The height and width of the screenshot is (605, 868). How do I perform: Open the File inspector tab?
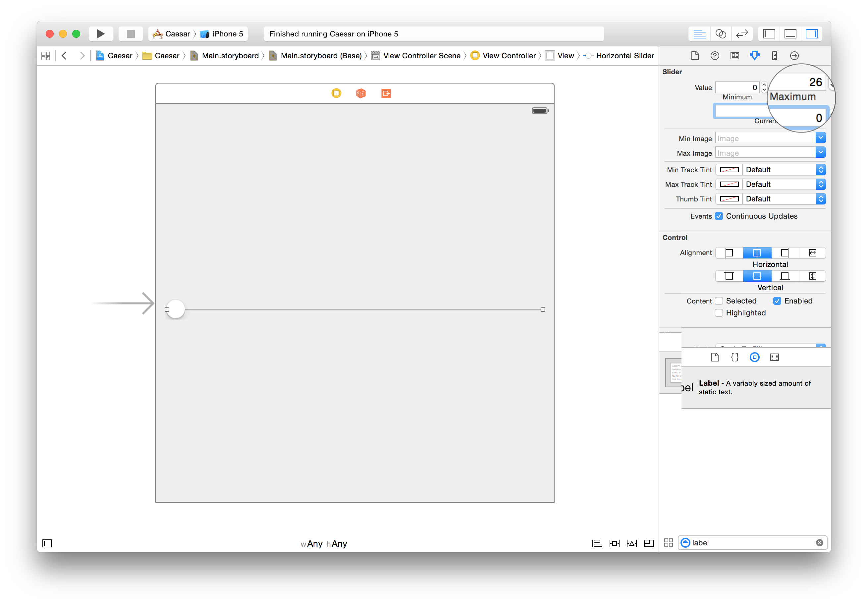point(695,56)
